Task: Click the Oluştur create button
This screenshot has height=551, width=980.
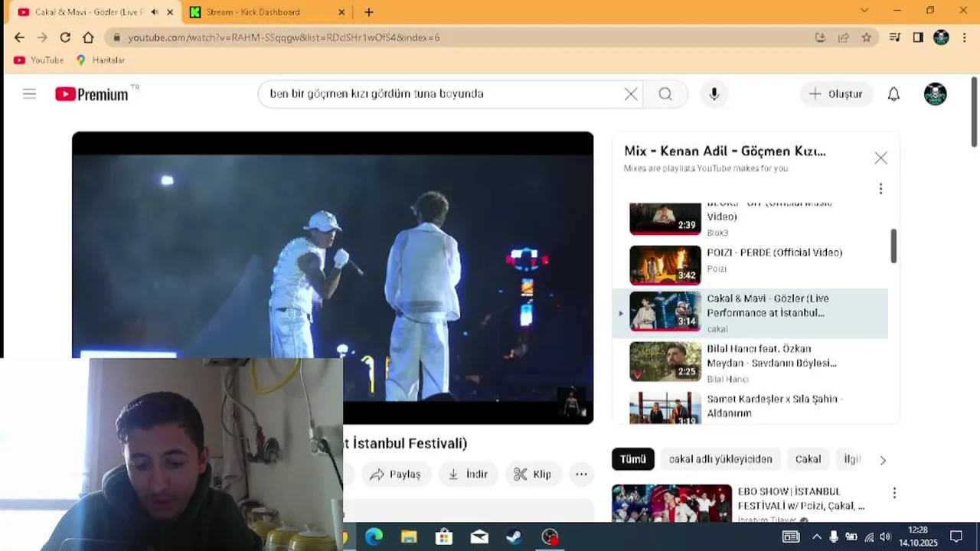Action: (836, 94)
